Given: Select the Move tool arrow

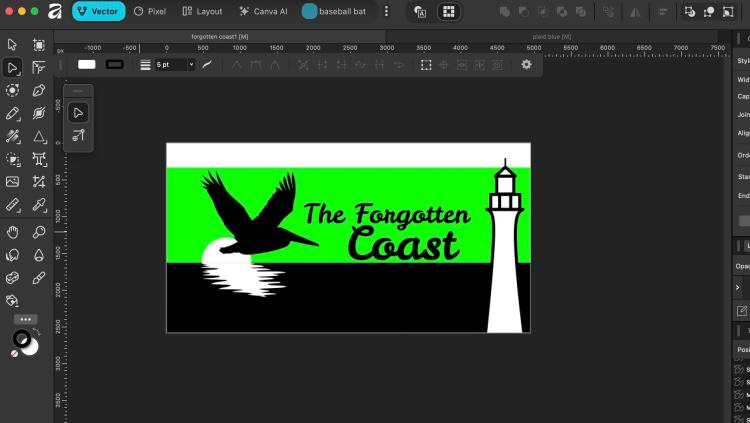Looking at the screenshot, I should click(13, 45).
